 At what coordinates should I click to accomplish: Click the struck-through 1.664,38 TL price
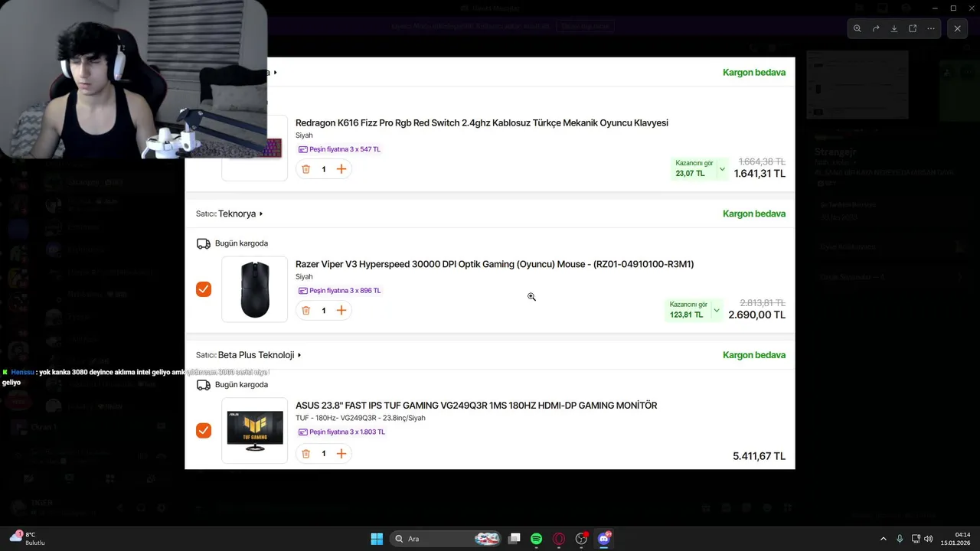point(762,161)
